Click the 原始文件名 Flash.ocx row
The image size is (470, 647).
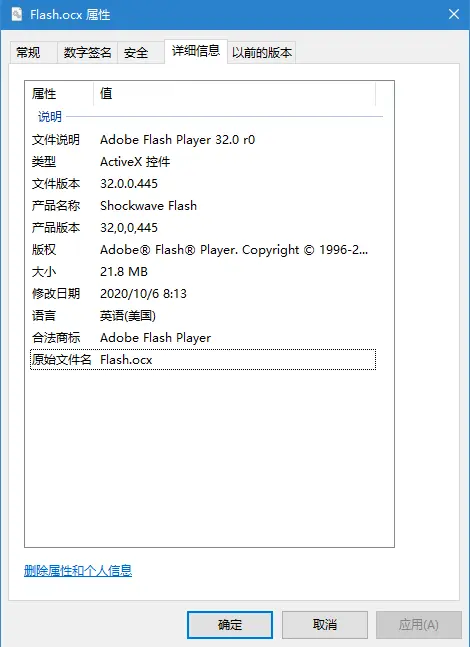(203, 360)
